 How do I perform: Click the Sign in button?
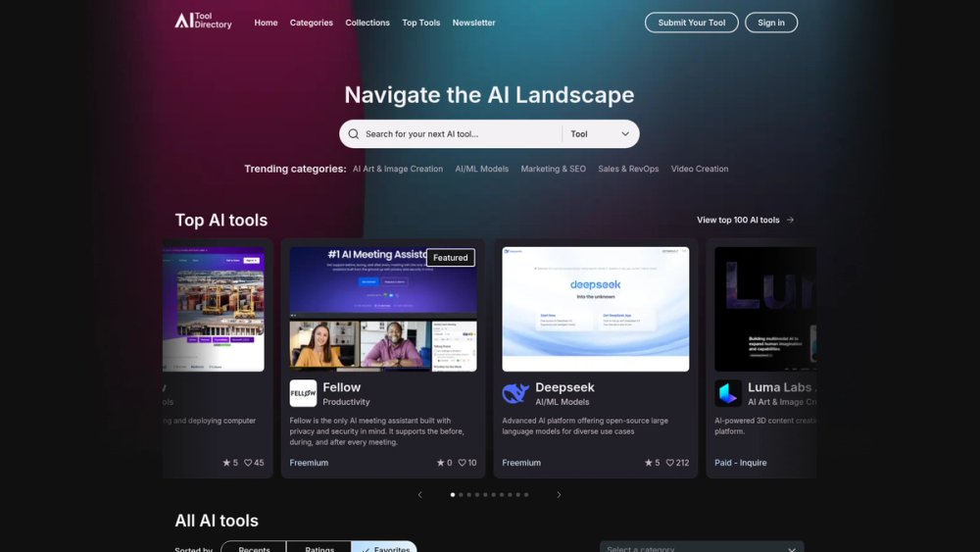771,23
